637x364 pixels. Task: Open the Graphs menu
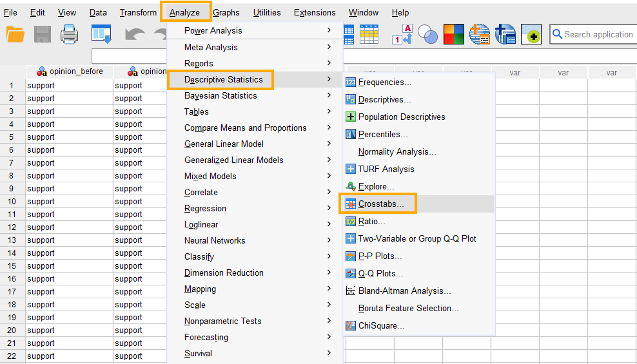pos(226,13)
